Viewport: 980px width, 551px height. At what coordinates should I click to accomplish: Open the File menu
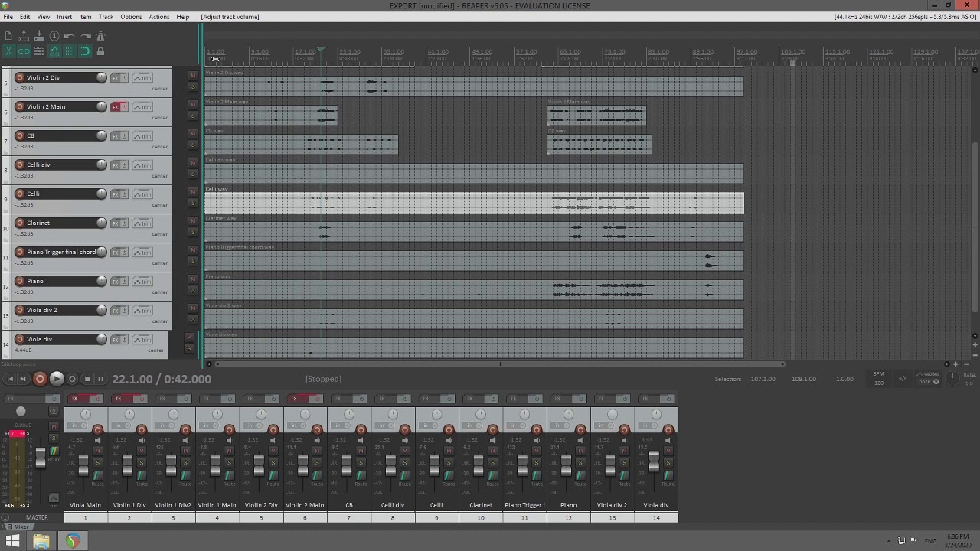pyautogui.click(x=8, y=17)
